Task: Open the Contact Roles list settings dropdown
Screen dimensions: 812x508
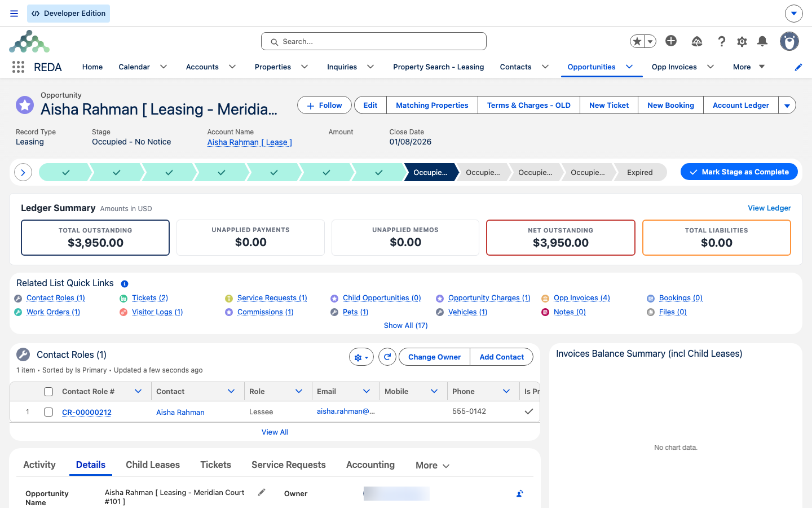Action: 361,357
